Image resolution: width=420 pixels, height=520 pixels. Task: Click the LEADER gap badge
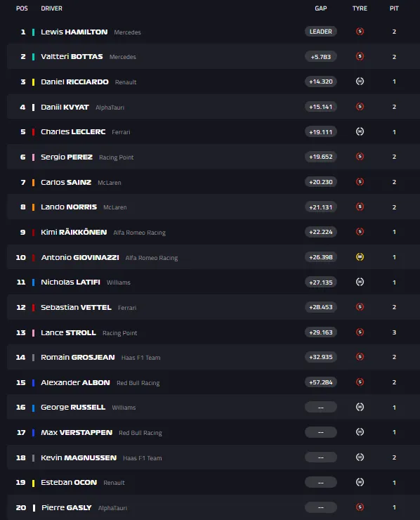pos(320,32)
